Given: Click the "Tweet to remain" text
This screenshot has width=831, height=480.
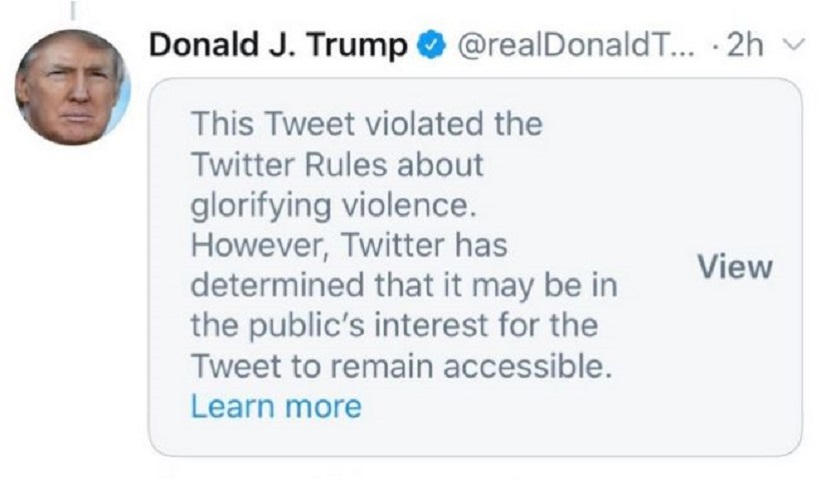Looking at the screenshot, I should point(302,367).
